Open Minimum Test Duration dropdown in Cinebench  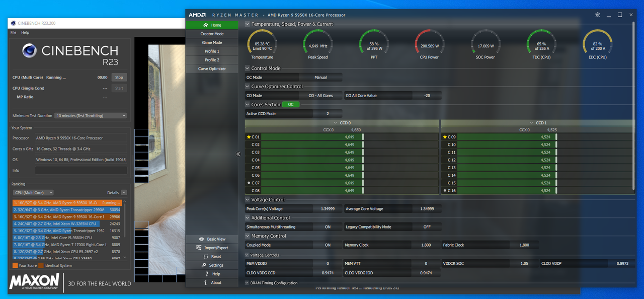point(91,116)
